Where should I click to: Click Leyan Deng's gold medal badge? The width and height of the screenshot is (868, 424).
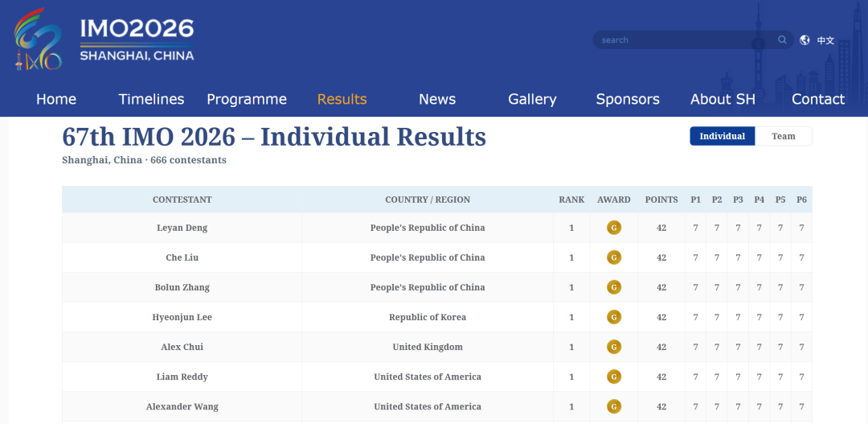click(x=614, y=228)
